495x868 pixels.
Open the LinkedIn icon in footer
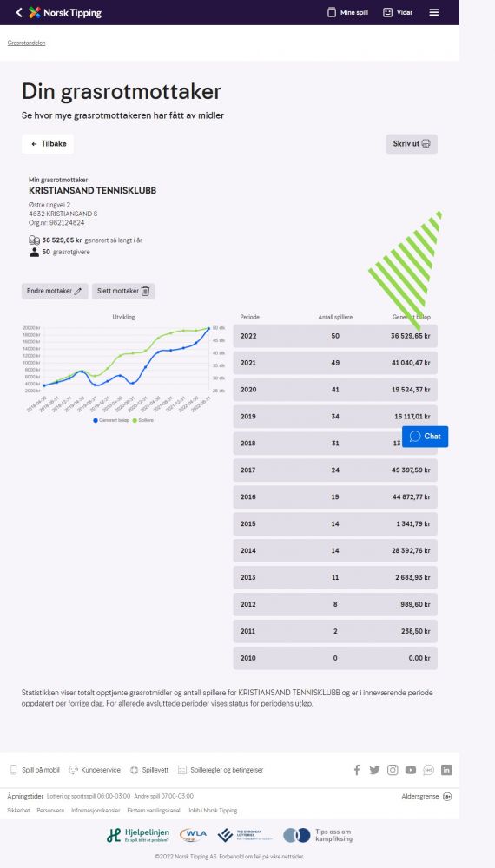pyautogui.click(x=446, y=770)
